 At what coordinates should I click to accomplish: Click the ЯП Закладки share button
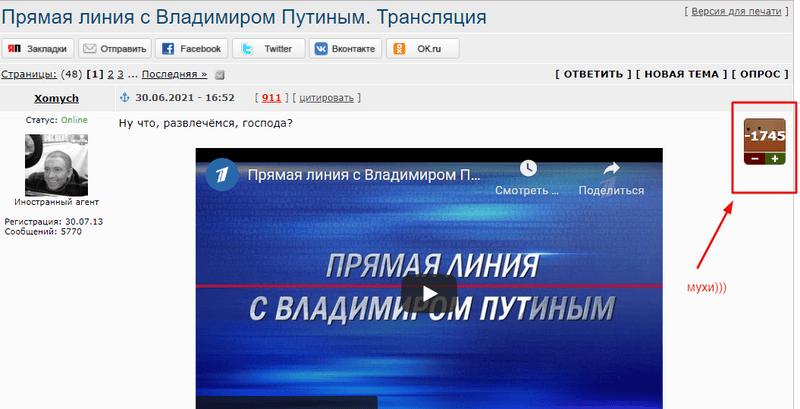pyautogui.click(x=38, y=49)
